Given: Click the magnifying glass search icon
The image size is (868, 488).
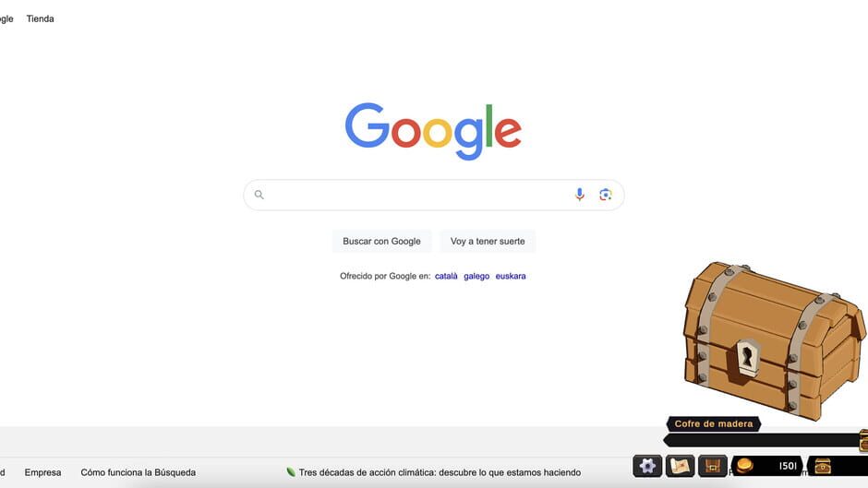Looking at the screenshot, I should (259, 195).
